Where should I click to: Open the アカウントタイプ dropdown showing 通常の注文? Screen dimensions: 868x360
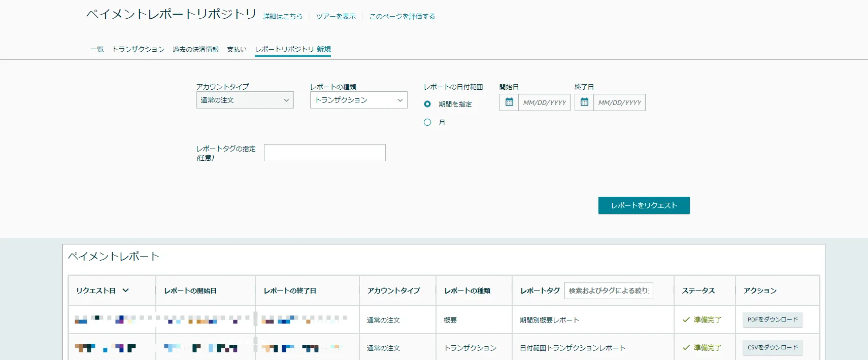tap(245, 100)
